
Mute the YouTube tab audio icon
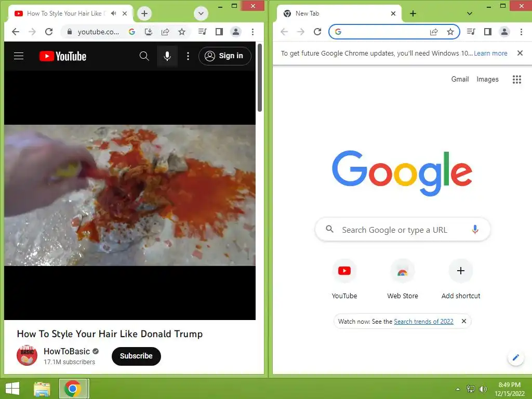(x=114, y=13)
